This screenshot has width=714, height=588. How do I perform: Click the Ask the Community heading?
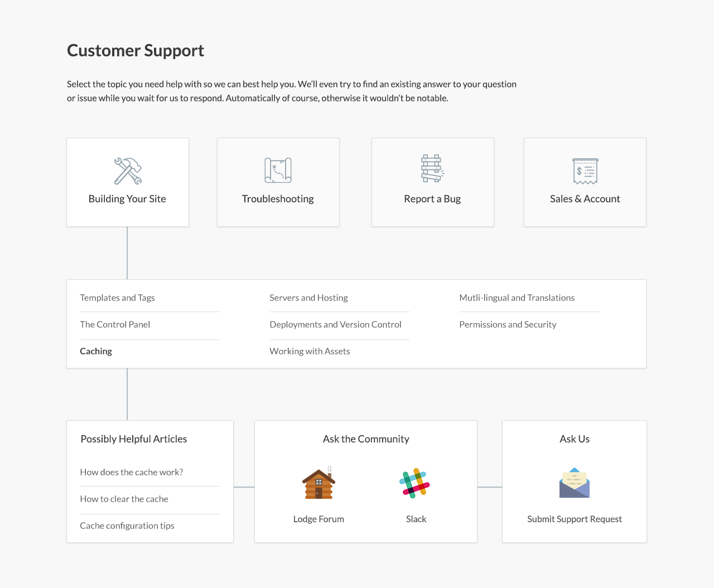366,439
